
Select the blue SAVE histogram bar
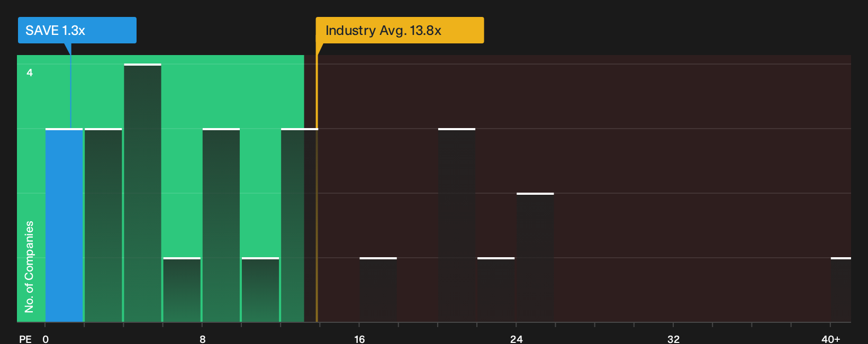64,225
